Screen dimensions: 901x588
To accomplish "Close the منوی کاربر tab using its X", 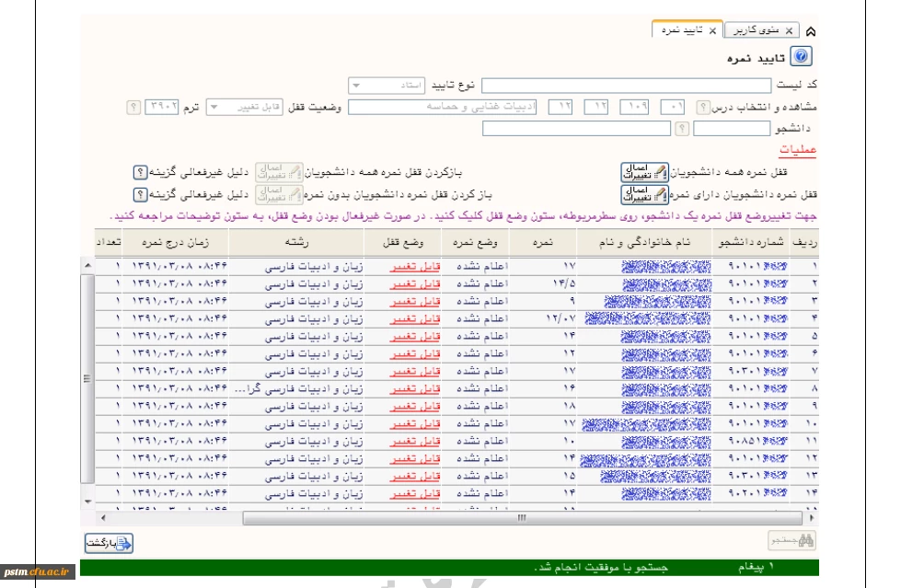I will (x=789, y=30).
